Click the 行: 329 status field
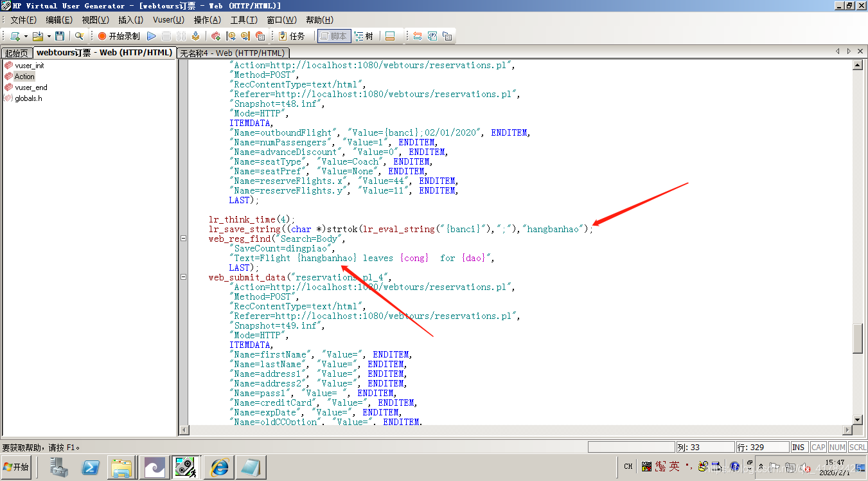The image size is (868, 481). coord(763,447)
